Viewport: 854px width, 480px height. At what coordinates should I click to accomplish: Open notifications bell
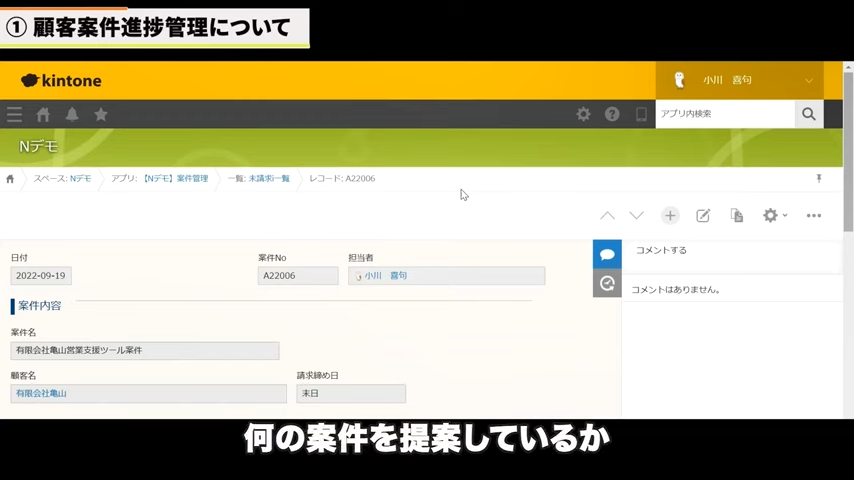tap(72, 114)
